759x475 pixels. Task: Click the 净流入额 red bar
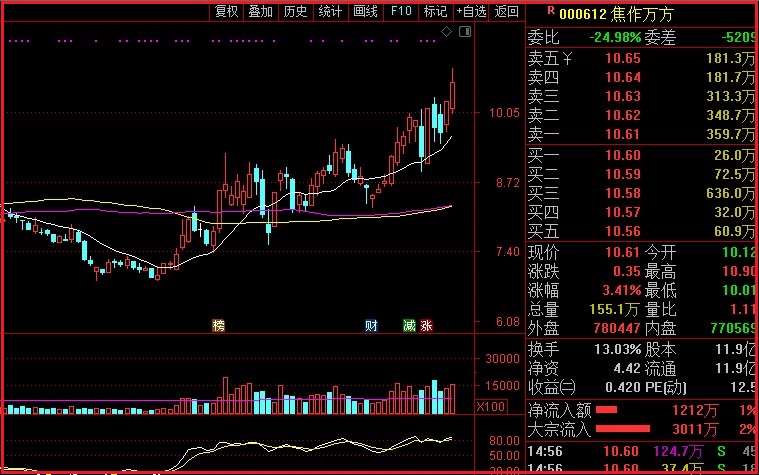coord(606,410)
